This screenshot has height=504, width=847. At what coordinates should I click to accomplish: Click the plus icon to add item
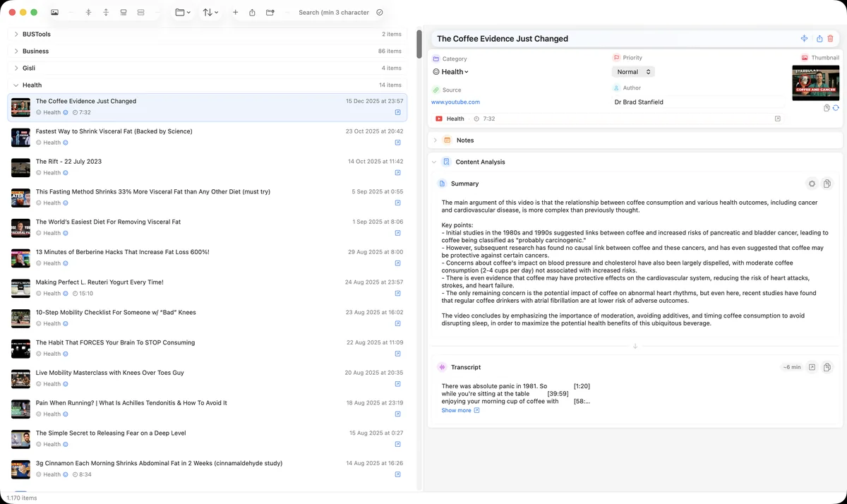click(x=235, y=13)
